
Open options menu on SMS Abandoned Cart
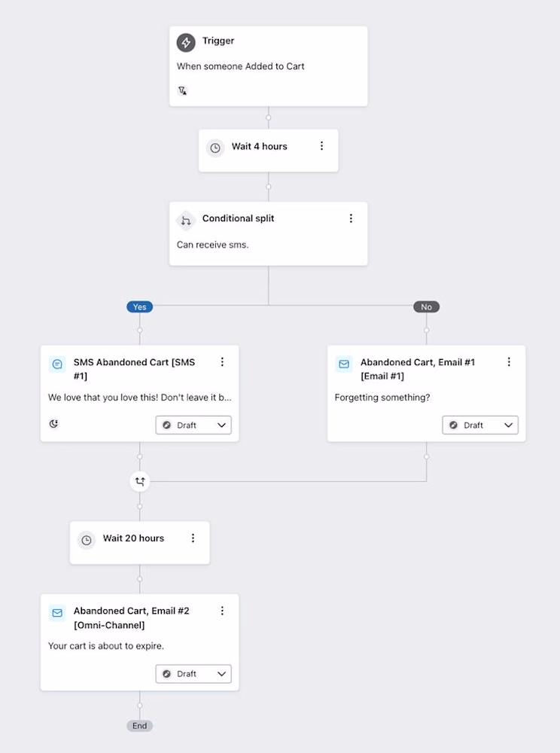pos(222,361)
